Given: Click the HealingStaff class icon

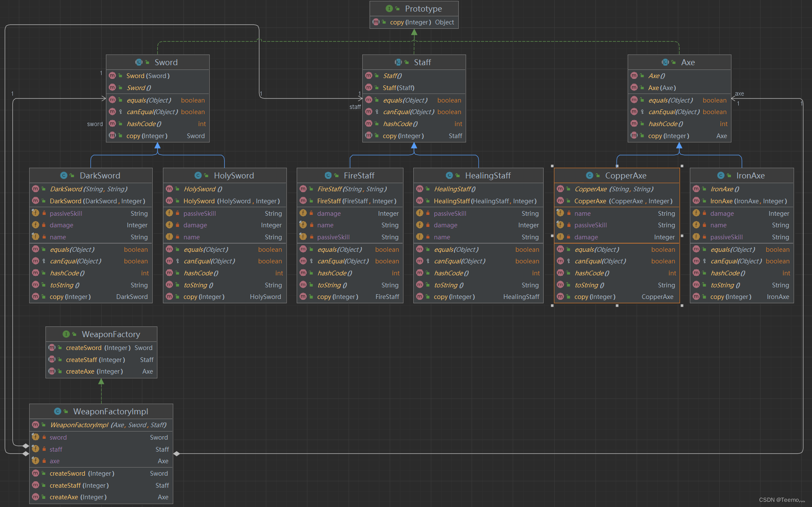Looking at the screenshot, I should [x=449, y=175].
